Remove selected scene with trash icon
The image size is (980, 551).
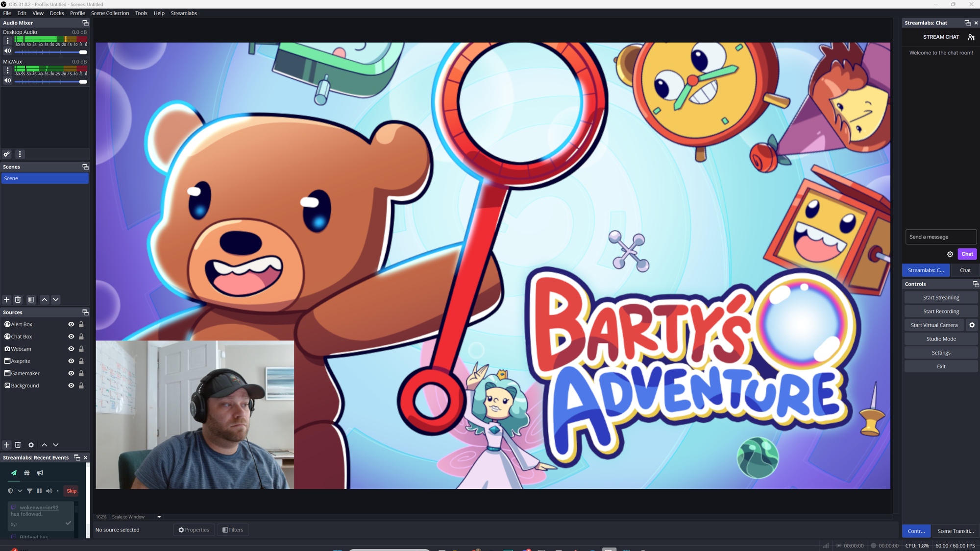18,300
